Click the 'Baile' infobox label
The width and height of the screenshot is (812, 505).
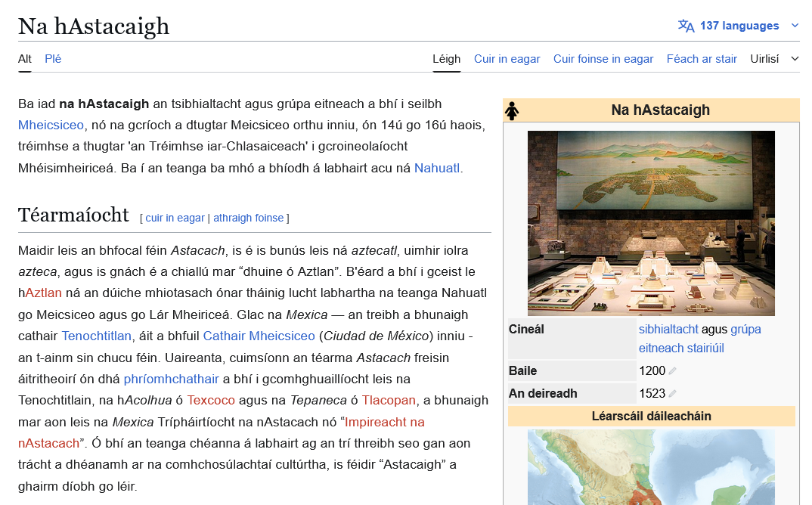click(522, 370)
